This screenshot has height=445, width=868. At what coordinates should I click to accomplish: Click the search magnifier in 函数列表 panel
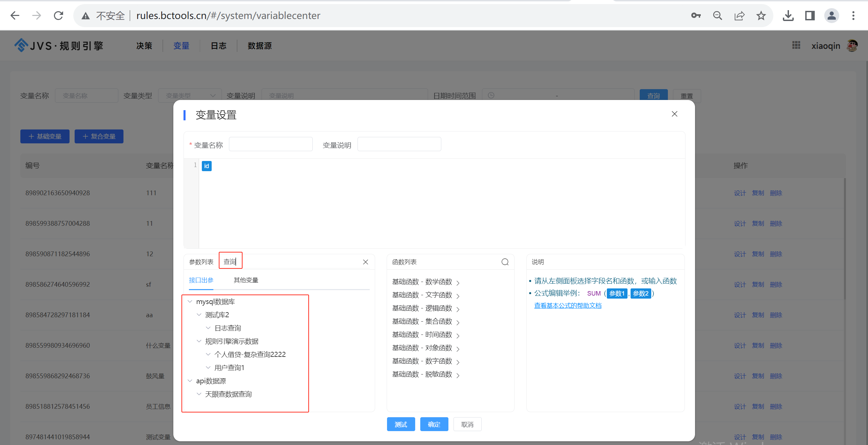pyautogui.click(x=505, y=262)
